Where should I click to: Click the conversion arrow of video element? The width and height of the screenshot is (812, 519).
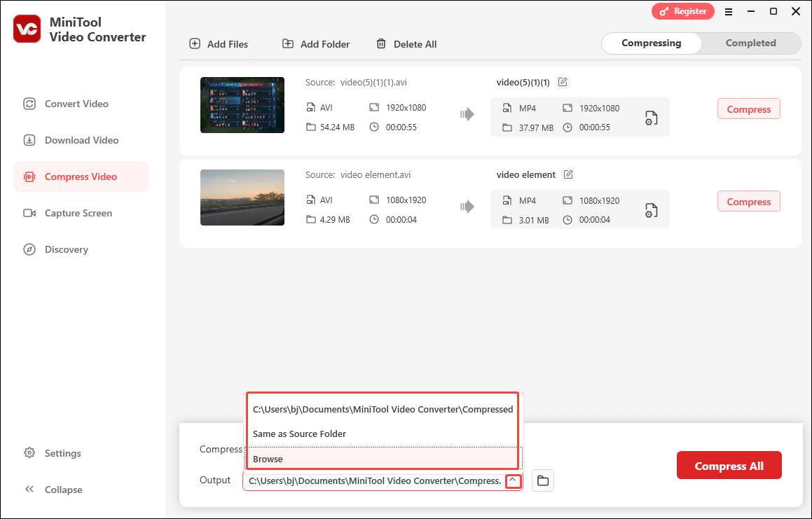coord(467,207)
